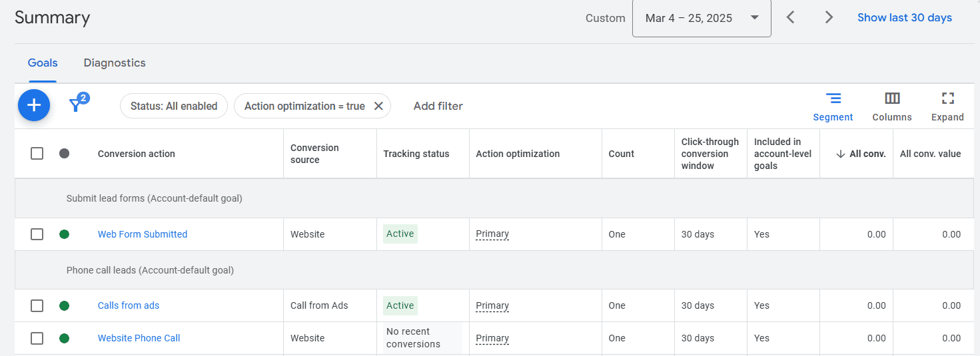Remove the Action optimization filter

pyautogui.click(x=378, y=106)
